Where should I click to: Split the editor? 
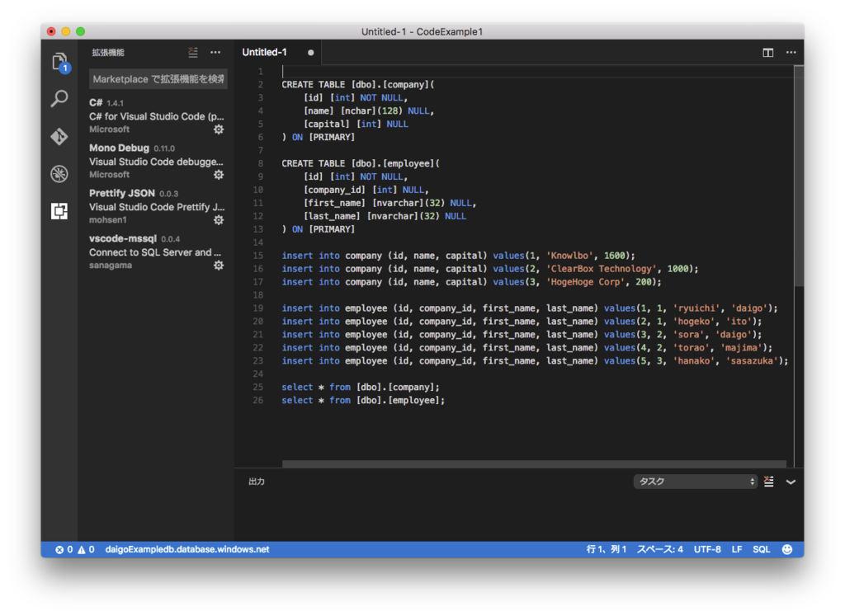click(768, 52)
